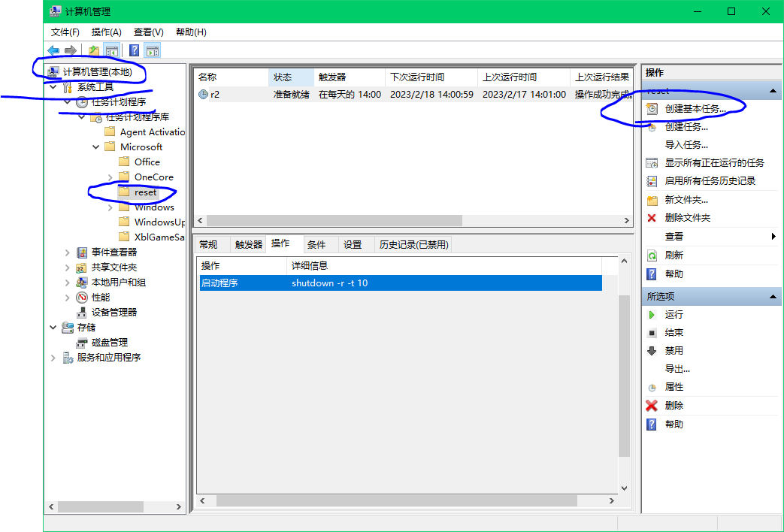Click the black square 结束 icon
Screen dimensions: 784x532
point(652,332)
